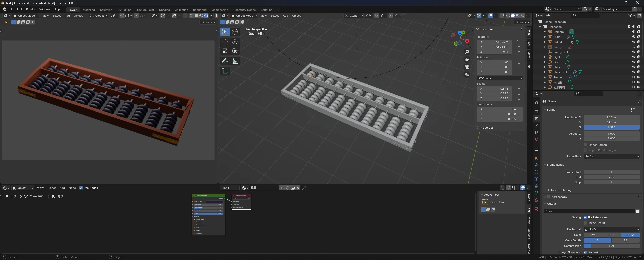This screenshot has height=260, width=644.
Task: Activate the Scale tool in viewport toolbar
Action: 225,51
